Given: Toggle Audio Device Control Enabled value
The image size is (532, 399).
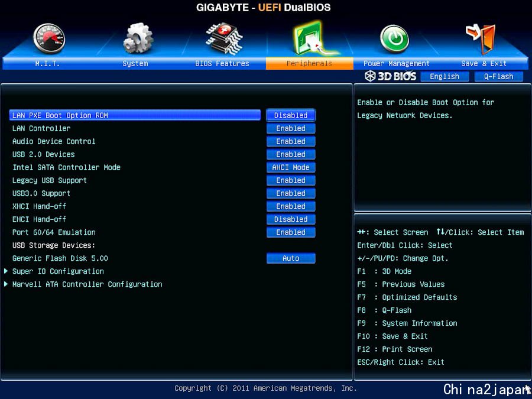Looking at the screenshot, I should 291,141.
